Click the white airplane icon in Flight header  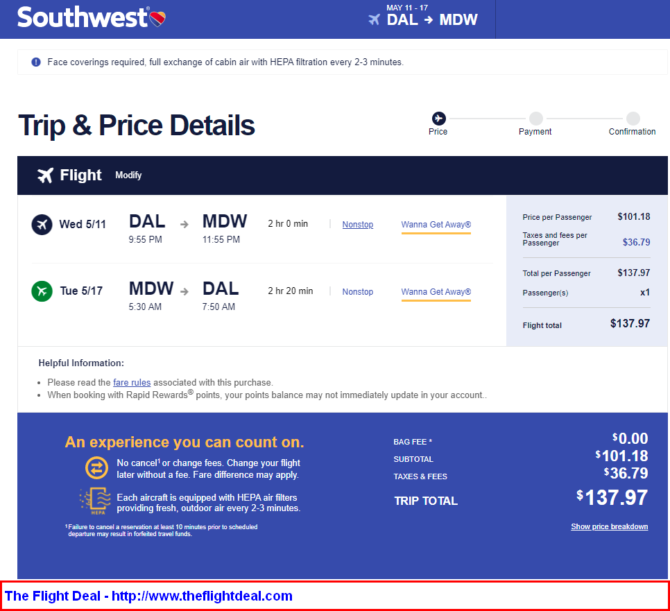coord(45,175)
